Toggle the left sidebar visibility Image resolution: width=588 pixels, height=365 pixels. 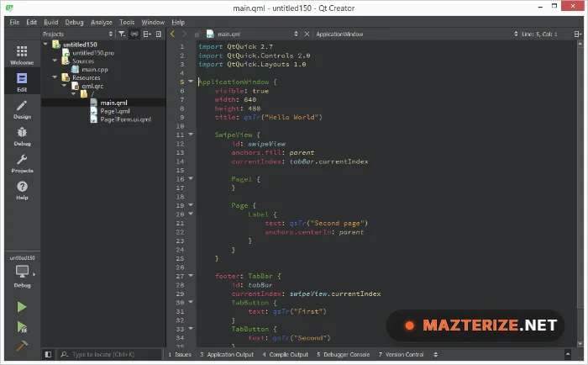tap(48, 354)
